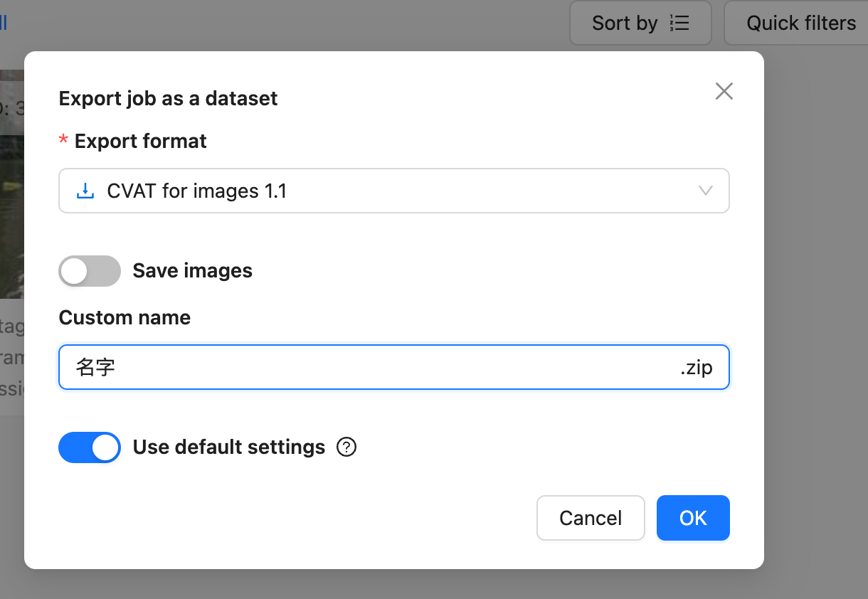Click the download icon in the Export format field

pyautogui.click(x=85, y=191)
